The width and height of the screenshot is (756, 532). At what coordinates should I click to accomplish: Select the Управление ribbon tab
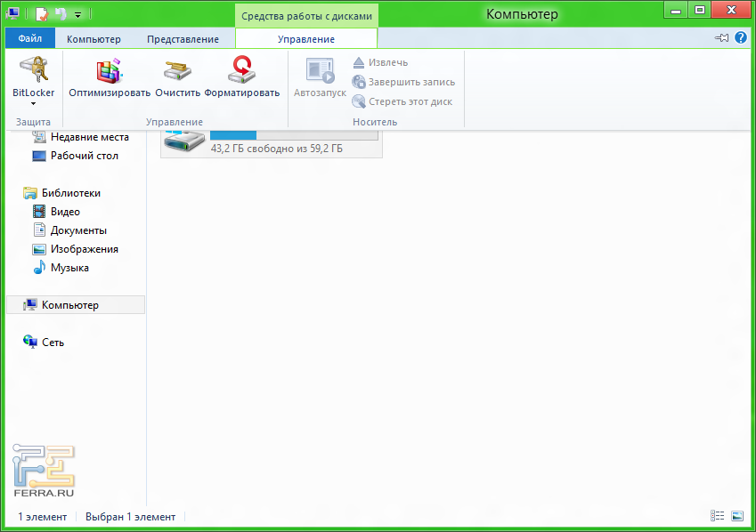pyautogui.click(x=306, y=39)
